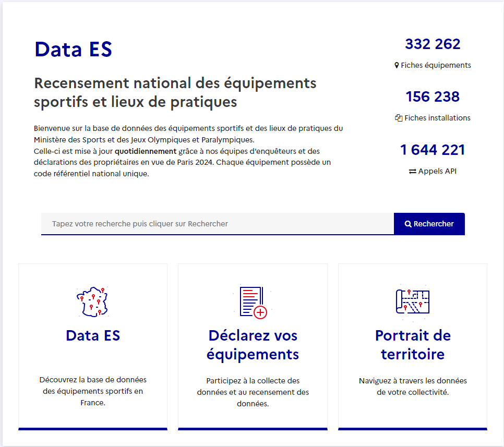Click the Rechercher search button
504x447 pixels.
(x=429, y=224)
